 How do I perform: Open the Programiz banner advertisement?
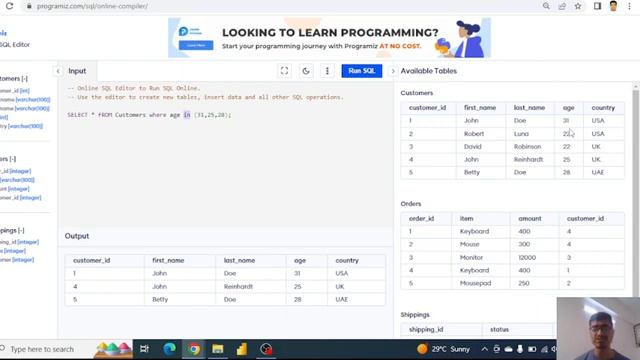tap(329, 38)
